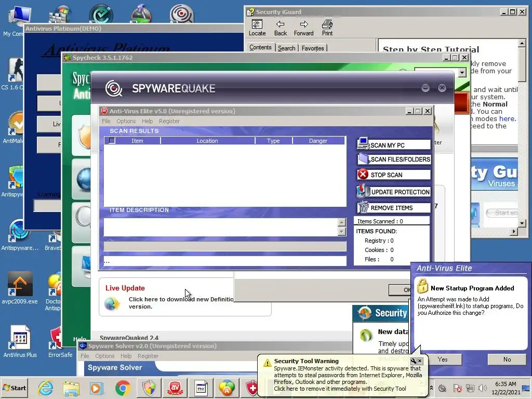Click scroll-down arrow in Security iGuard pane
The image size is (532, 399).
pos(522,223)
